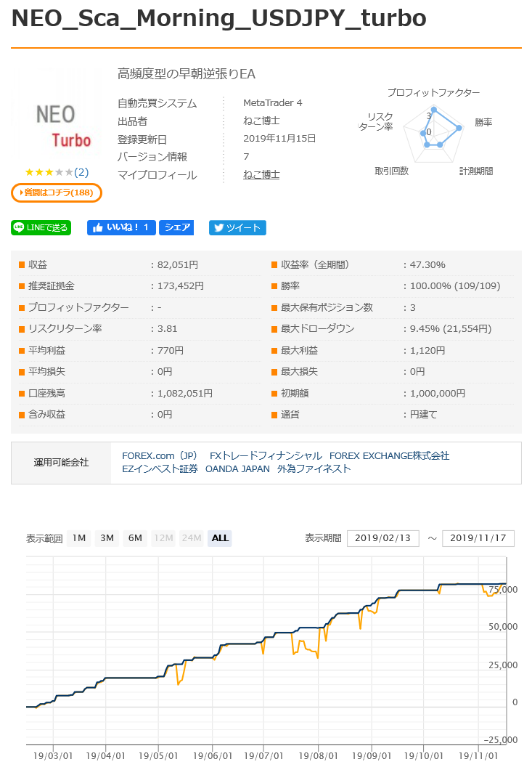532x767 pixels.
Task: Click the 最大ドローダウン value 9.45% (21,554円)
Action: coord(451,329)
